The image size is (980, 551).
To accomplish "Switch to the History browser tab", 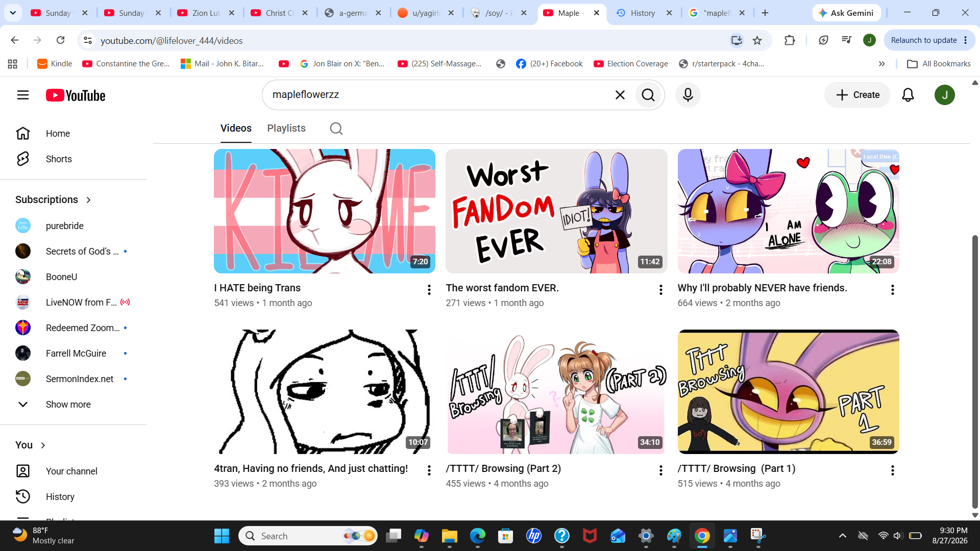I will (x=643, y=13).
